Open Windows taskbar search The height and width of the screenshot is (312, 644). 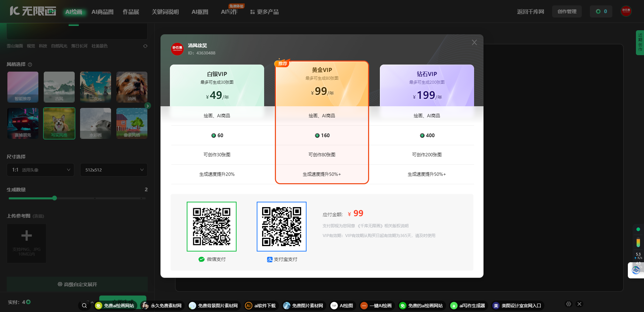(x=84, y=306)
